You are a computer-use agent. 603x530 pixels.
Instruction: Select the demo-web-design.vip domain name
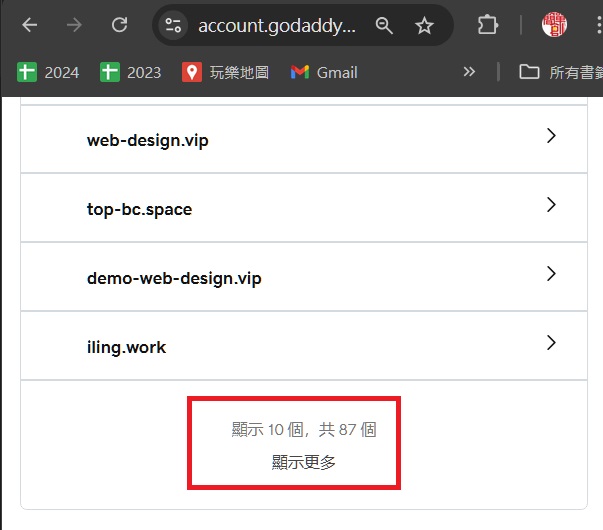[x=174, y=278]
